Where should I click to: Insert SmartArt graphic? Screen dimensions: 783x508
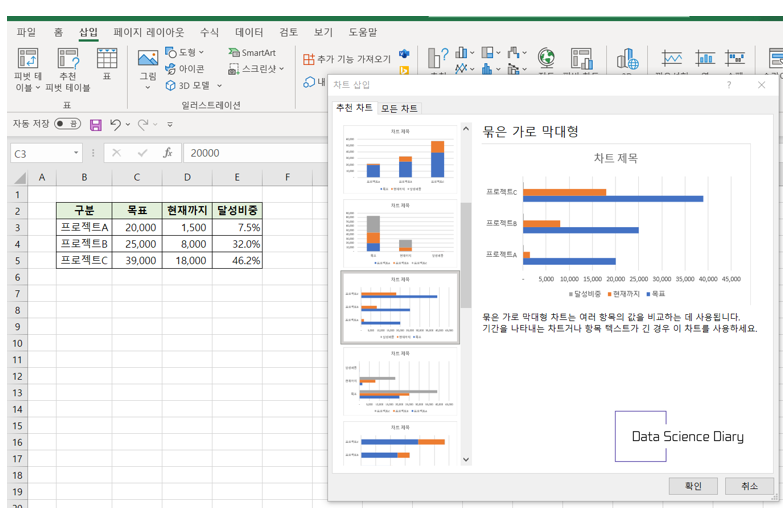[x=252, y=52]
